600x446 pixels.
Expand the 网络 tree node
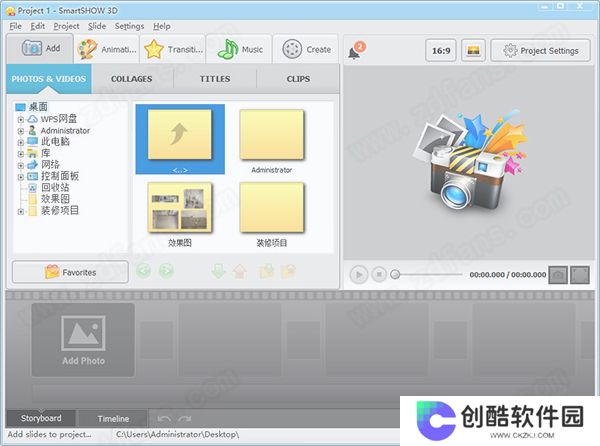coord(21,165)
